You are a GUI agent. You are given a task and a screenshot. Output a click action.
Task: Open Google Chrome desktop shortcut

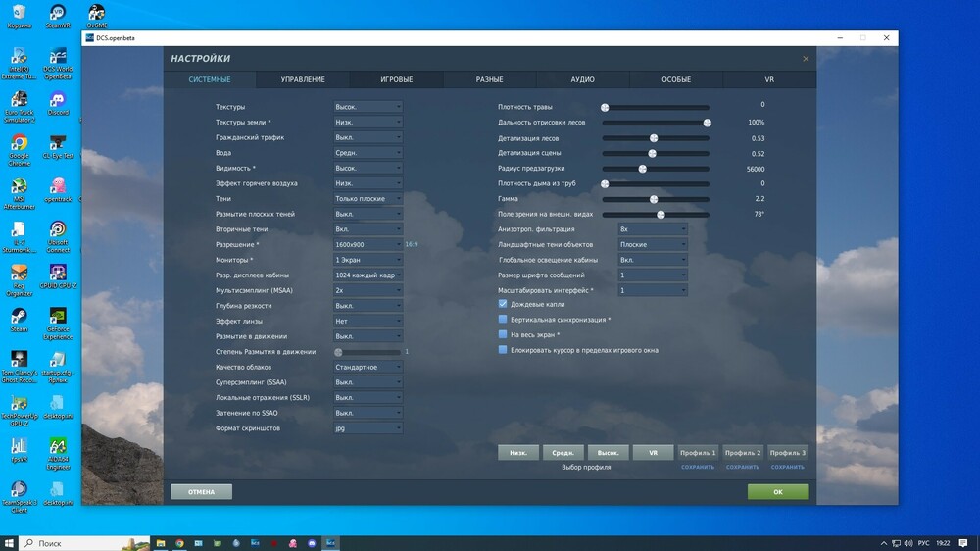19,151
